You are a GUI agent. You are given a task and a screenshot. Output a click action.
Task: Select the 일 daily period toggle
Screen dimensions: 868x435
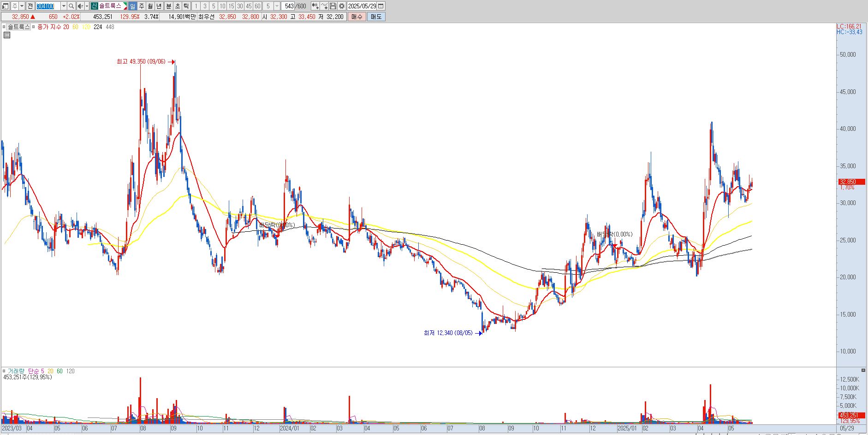132,6
